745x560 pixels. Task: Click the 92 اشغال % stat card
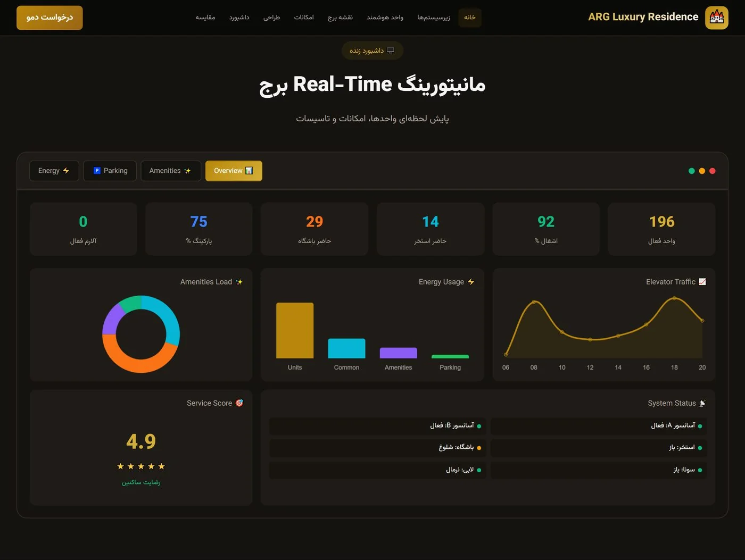[x=546, y=229]
